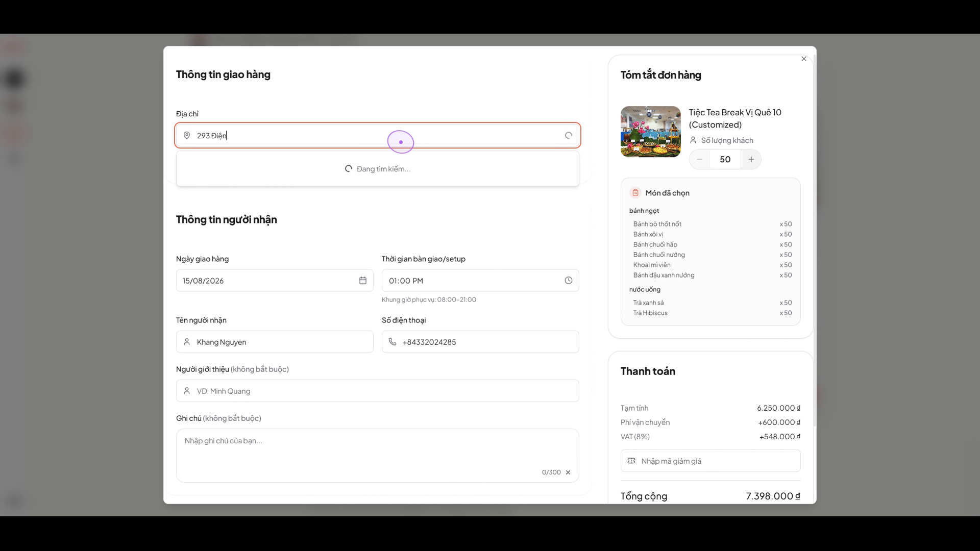Close the checkout dialog
Screen dimensions: 980x551
tap(804, 59)
